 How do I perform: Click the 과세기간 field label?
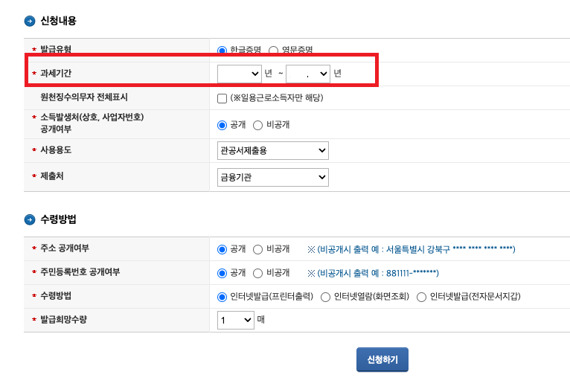56,74
